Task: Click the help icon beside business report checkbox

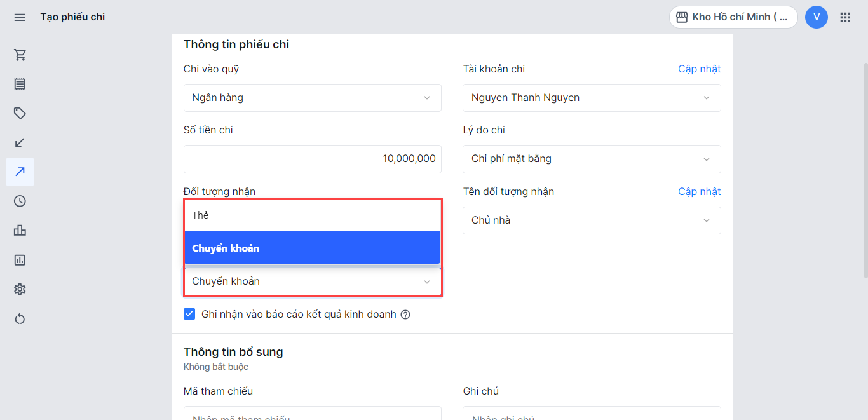Action: [405, 315]
